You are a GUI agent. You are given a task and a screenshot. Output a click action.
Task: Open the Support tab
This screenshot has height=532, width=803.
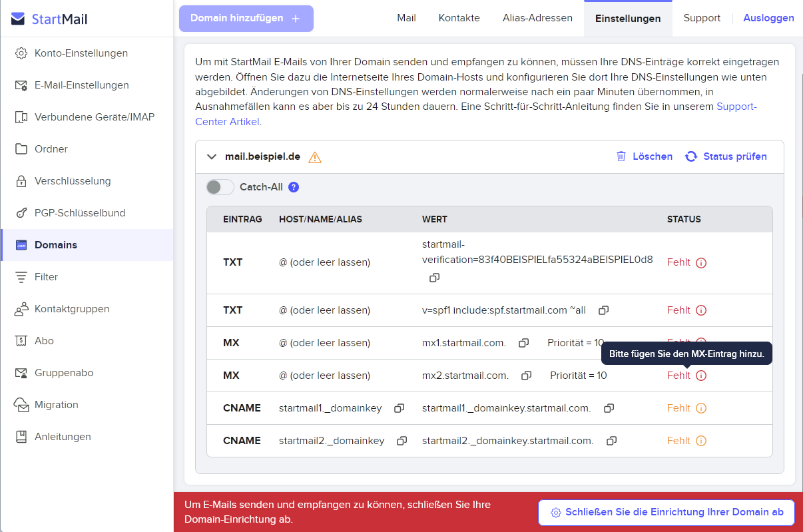click(x=702, y=18)
